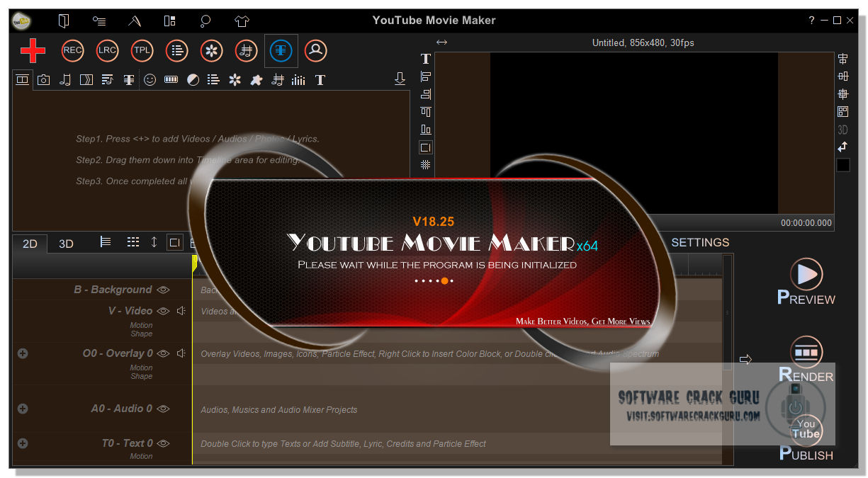
Task: Hide the T0 - Text 0 track
Action: (164, 443)
